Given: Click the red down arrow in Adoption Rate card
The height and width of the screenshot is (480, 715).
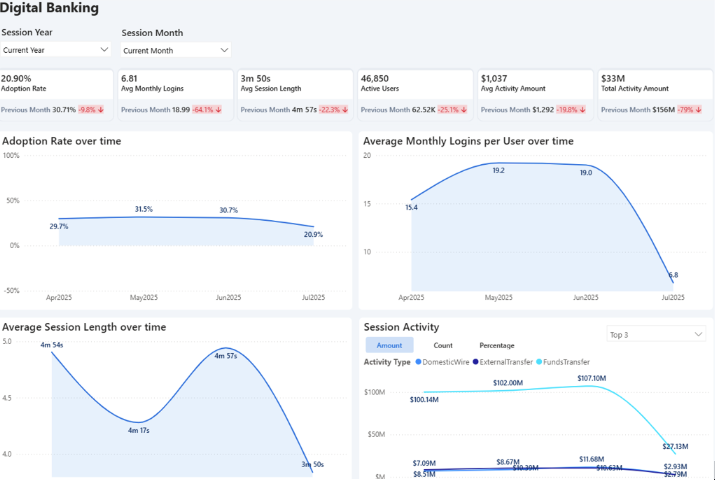Looking at the screenshot, I should pyautogui.click(x=103, y=110).
